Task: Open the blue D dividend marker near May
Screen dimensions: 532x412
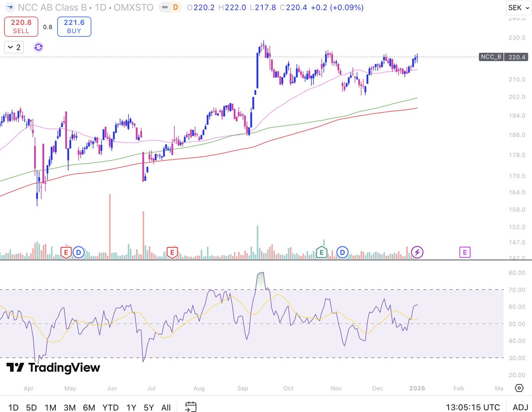Action: point(78,253)
